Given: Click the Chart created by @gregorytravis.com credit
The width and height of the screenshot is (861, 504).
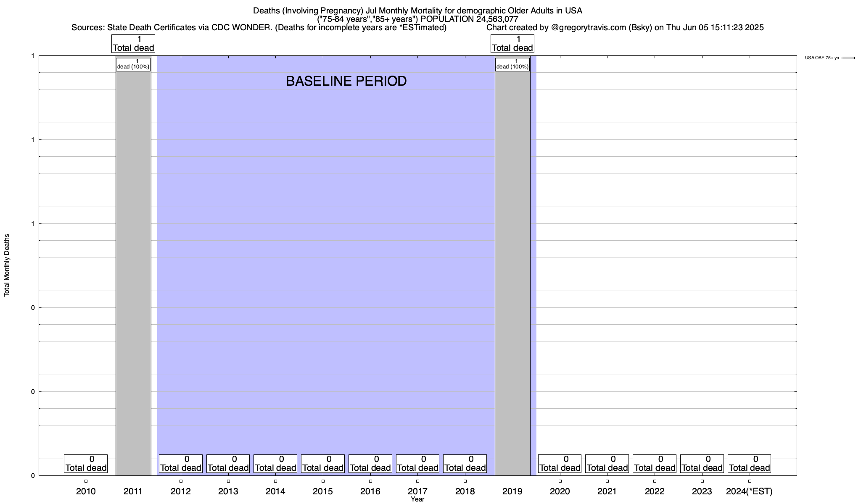Looking at the screenshot, I should click(x=625, y=28).
